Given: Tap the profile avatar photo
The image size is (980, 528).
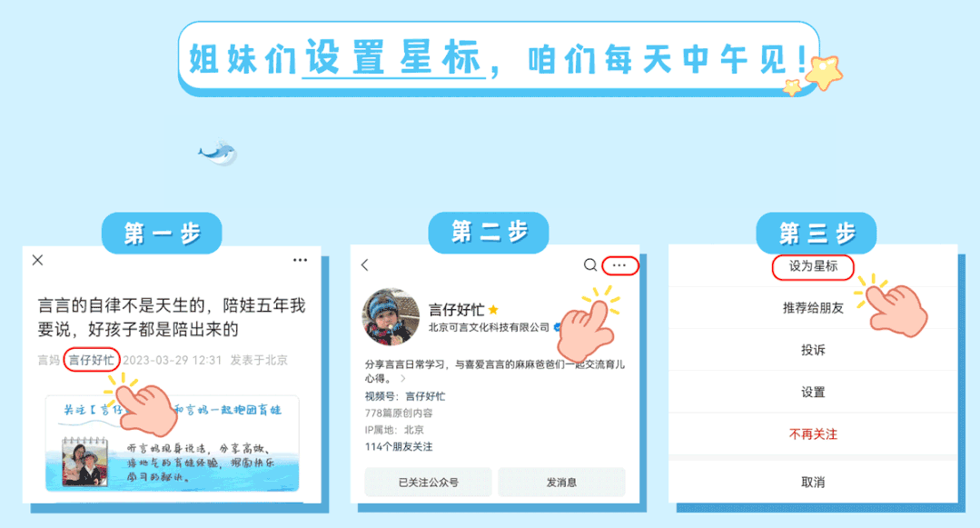Looking at the screenshot, I should [x=391, y=316].
